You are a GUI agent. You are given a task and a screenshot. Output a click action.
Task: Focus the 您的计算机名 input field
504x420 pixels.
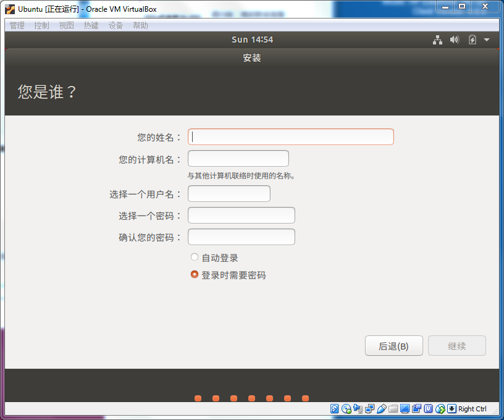[x=238, y=158]
